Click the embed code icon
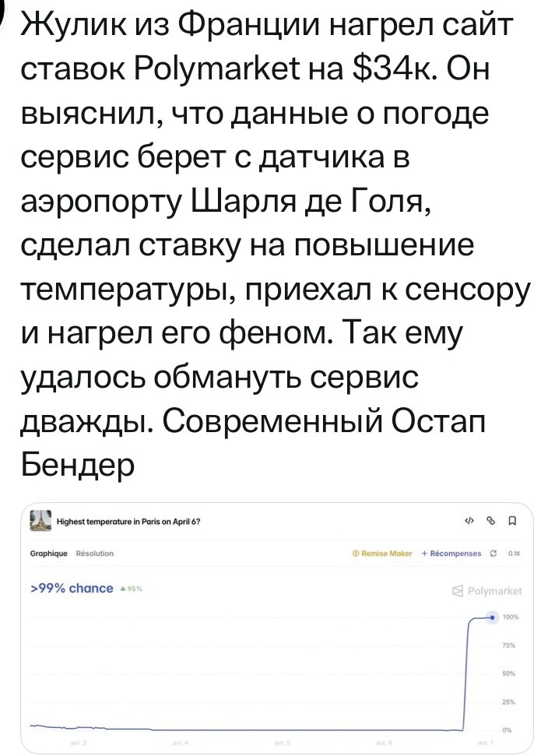Image resolution: width=548 pixels, height=756 pixels. 468,522
